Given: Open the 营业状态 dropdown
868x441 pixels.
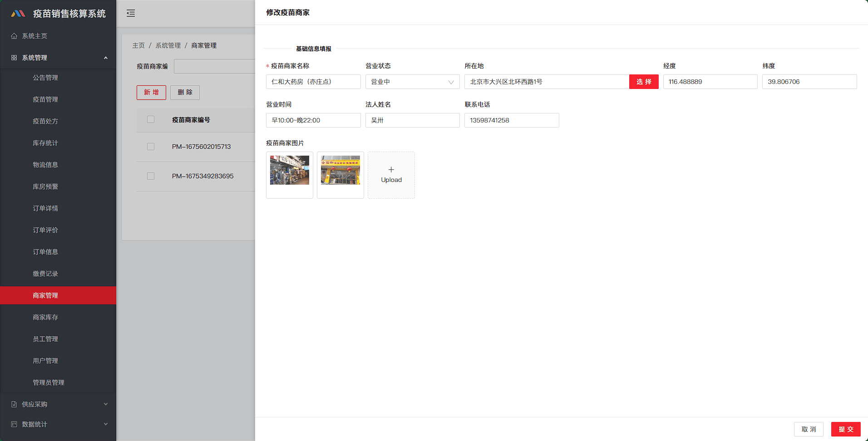Looking at the screenshot, I should (x=412, y=82).
